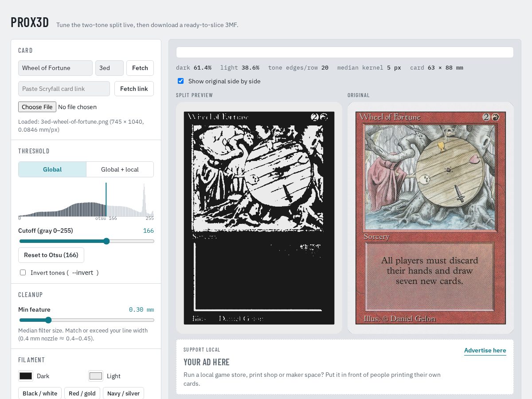Image resolution: width=532 pixels, height=399 pixels.
Task: Click the Min feature slider handle
Action: pos(48,320)
